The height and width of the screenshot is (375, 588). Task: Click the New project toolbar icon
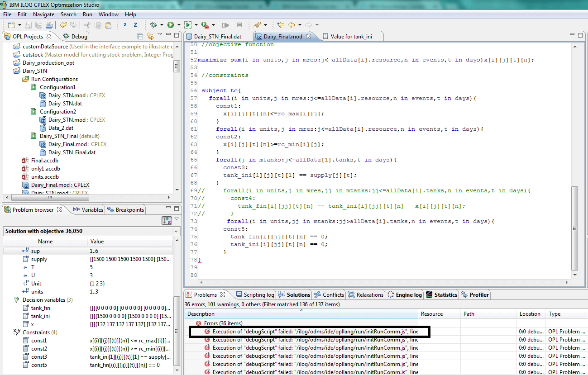tap(11, 25)
